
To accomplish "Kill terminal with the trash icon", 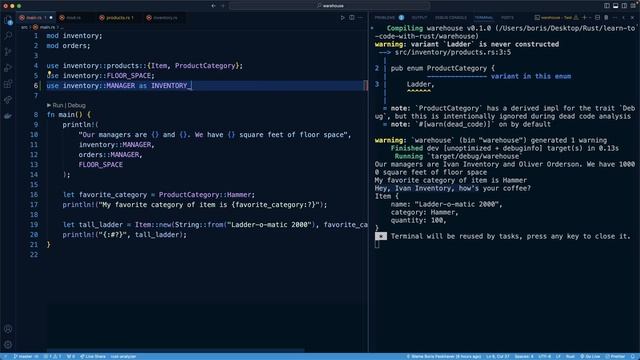I will (606, 18).
